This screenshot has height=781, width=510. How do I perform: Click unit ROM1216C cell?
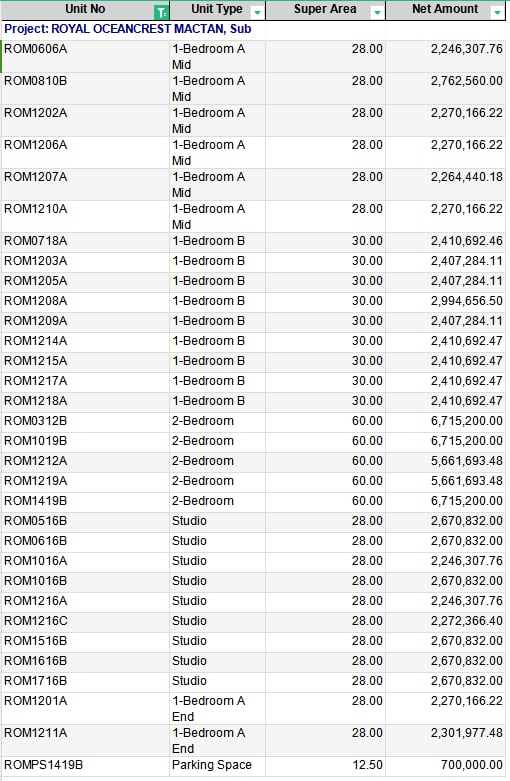[x=85, y=621]
